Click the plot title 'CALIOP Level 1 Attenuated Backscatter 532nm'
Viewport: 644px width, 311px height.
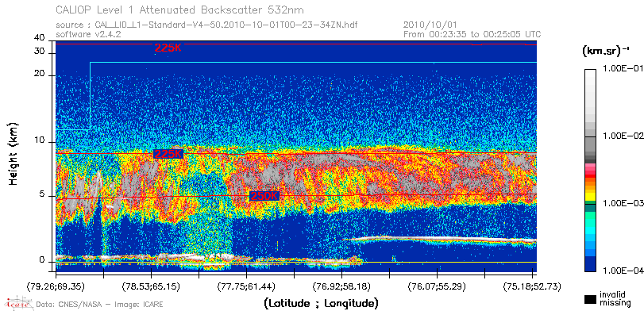(x=180, y=10)
